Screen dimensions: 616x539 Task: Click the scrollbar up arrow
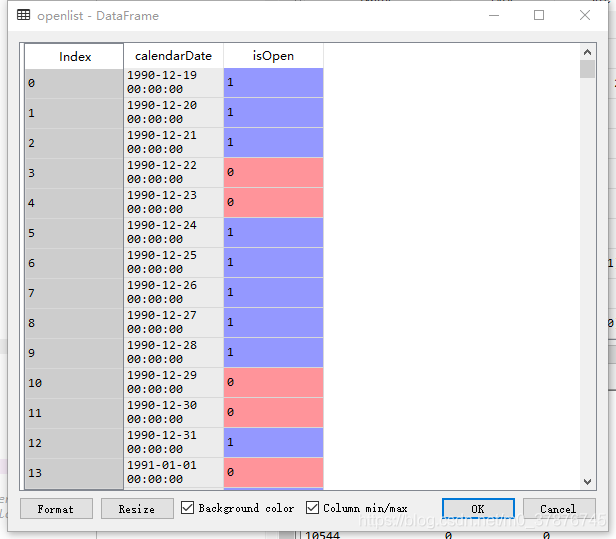[x=587, y=52]
